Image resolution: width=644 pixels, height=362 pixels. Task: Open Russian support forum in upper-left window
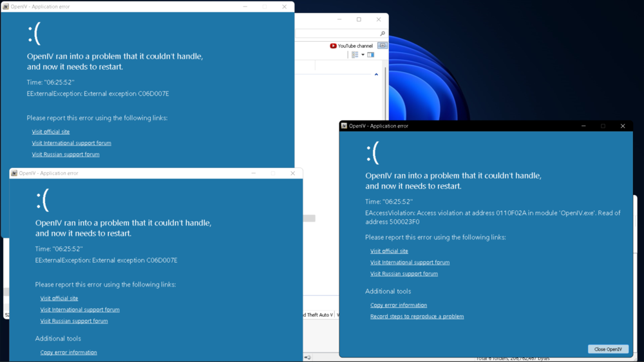click(x=66, y=155)
